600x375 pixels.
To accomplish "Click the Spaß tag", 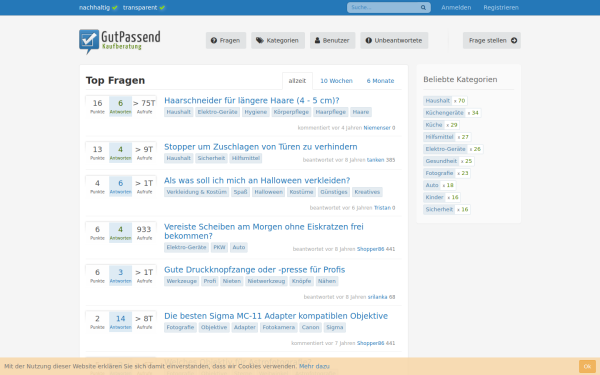I will coord(240,192).
